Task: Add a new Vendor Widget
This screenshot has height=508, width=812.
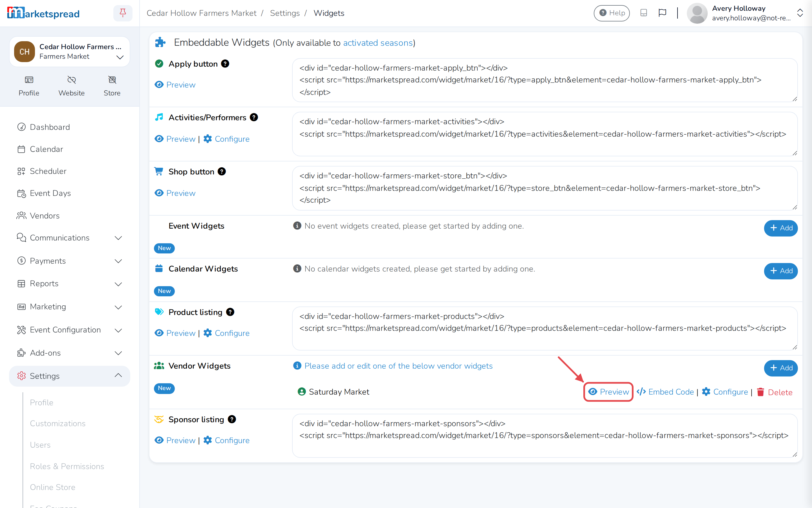Action: tap(780, 368)
